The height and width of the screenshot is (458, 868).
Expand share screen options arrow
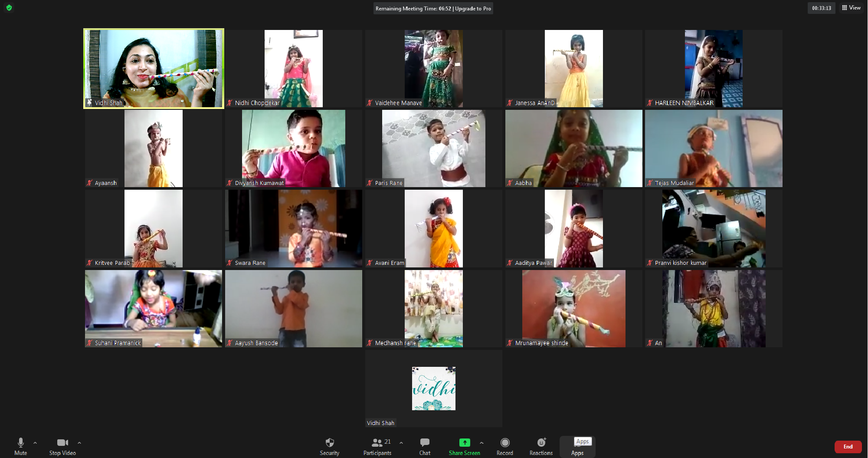(481, 443)
